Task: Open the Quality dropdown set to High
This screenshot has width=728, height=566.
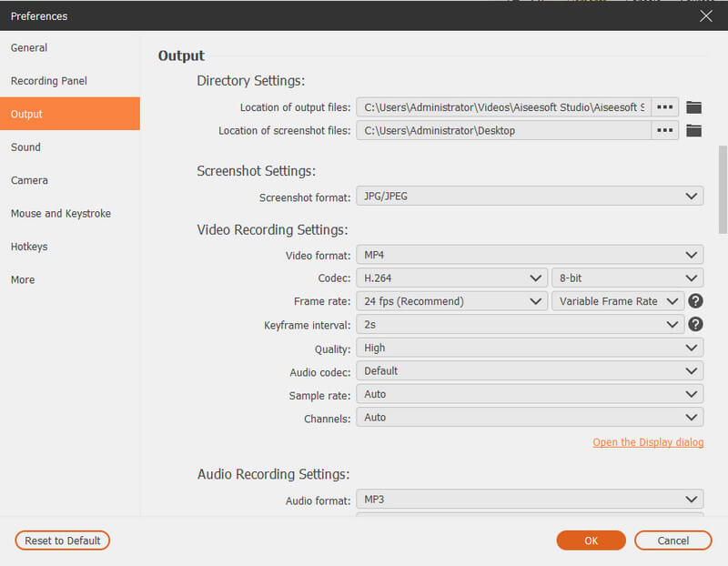Action: [530, 347]
